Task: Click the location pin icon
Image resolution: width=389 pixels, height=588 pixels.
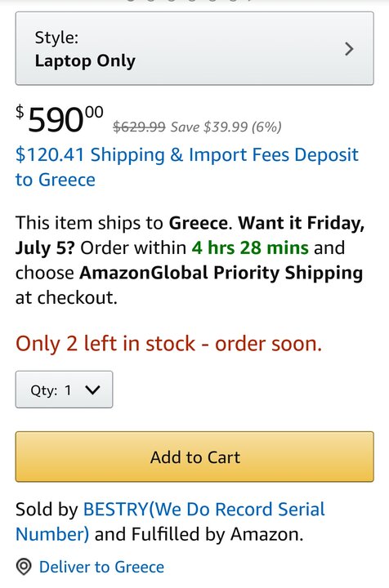Action: tap(24, 567)
